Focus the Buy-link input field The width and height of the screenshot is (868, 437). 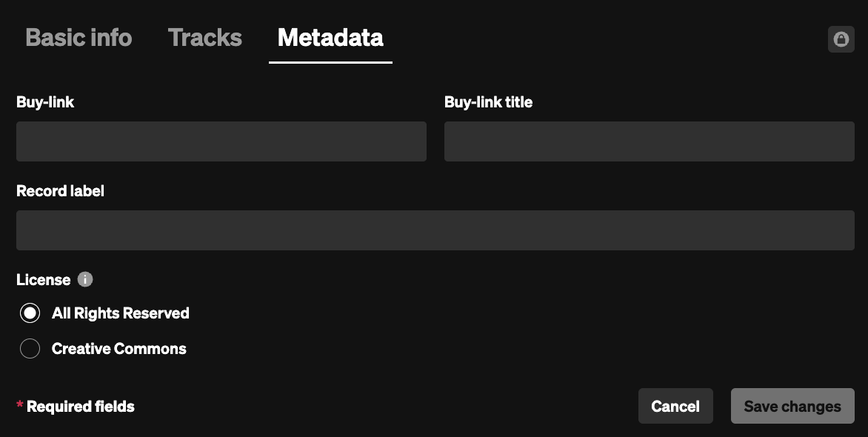pos(221,141)
